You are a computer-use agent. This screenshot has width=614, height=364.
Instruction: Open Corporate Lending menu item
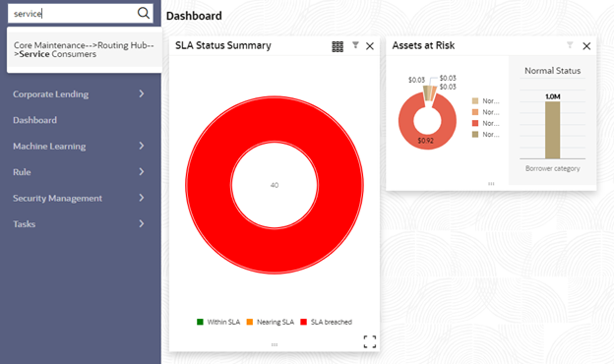pyautogui.click(x=50, y=94)
